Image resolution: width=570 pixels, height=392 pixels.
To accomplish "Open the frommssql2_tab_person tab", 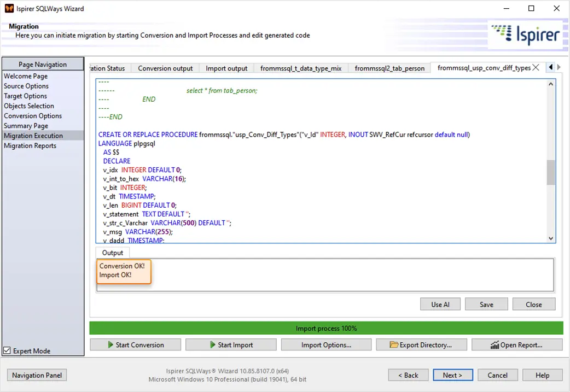I will point(389,68).
